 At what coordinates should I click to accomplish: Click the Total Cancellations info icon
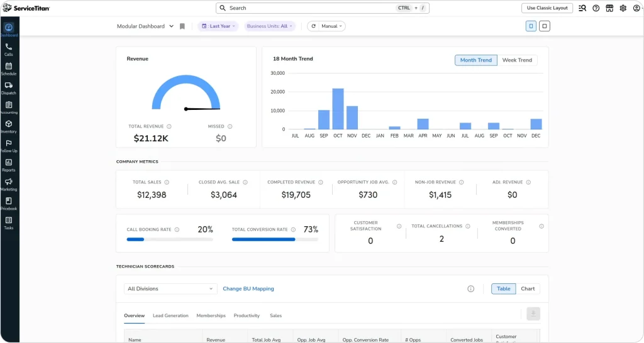[468, 226]
